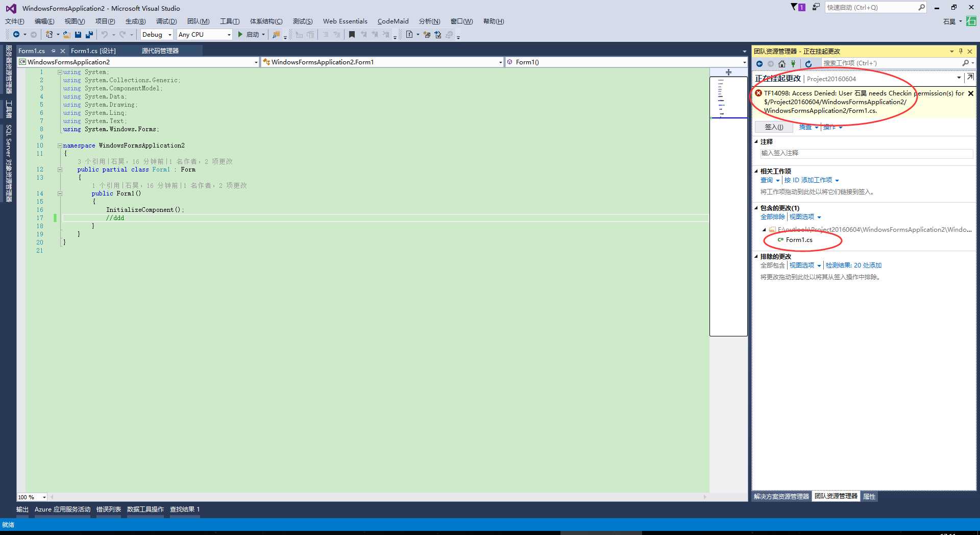Screen dimensions: 980x535
Task: Refresh the Team Explorer panel
Action: pyautogui.click(x=808, y=63)
